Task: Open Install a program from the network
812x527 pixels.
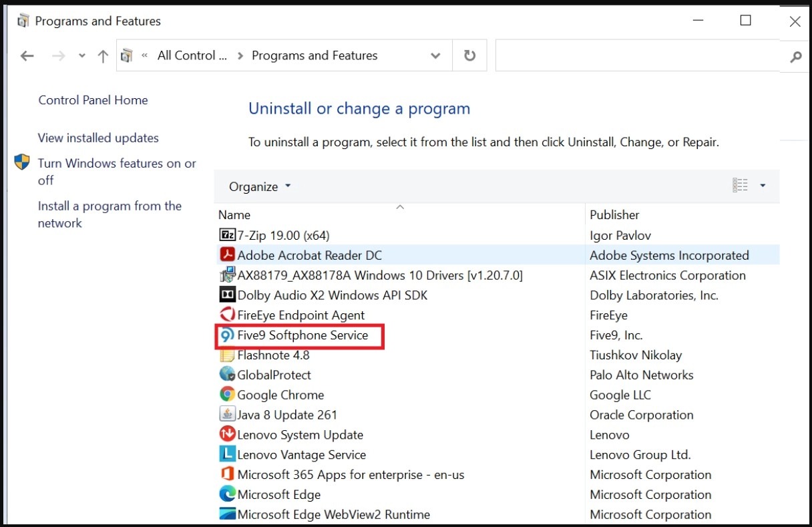Action: click(x=110, y=214)
